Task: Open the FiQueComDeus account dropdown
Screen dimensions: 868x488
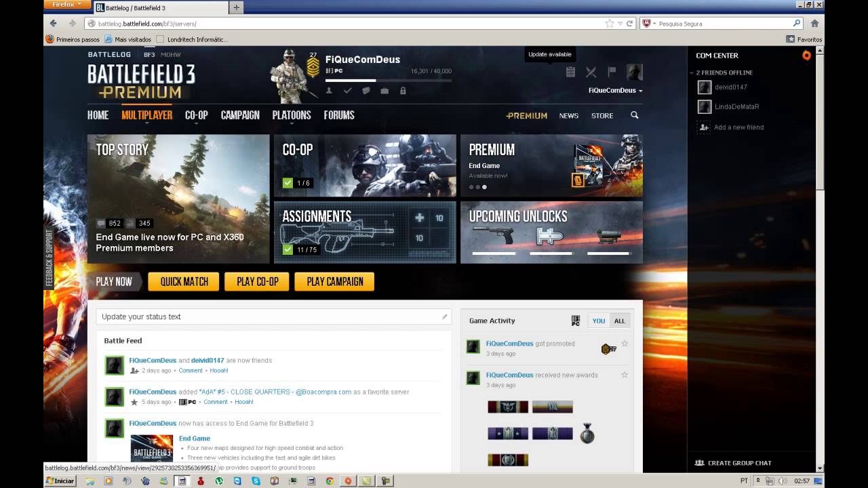Action: pyautogui.click(x=615, y=90)
